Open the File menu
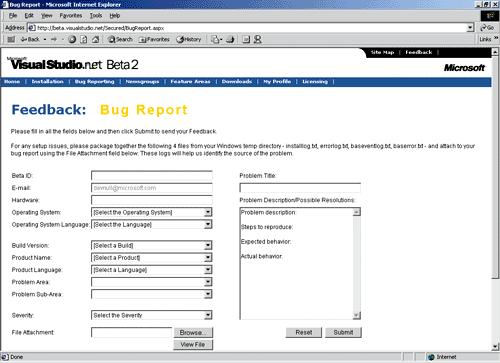 [x=13, y=16]
